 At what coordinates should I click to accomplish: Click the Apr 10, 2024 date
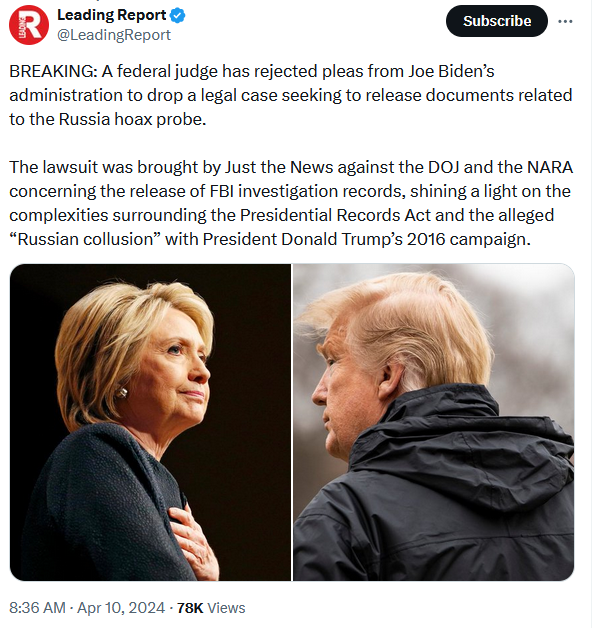121,608
